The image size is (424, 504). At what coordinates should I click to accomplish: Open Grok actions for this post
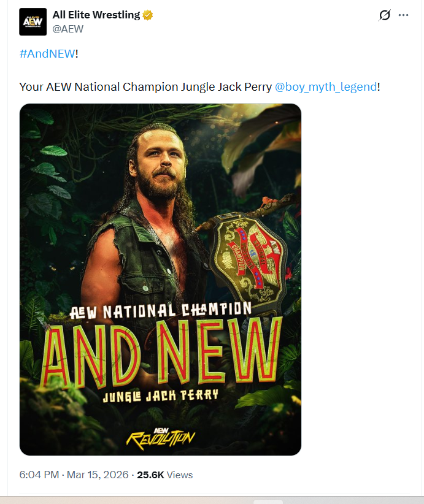[385, 15]
